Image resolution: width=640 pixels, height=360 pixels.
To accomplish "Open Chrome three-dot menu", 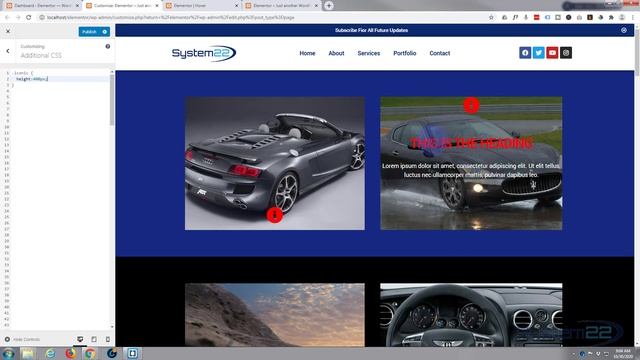I will click(x=633, y=18).
